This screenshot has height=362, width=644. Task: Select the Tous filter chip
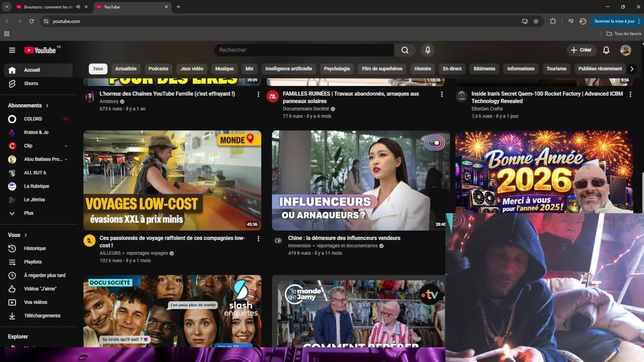tap(98, 69)
